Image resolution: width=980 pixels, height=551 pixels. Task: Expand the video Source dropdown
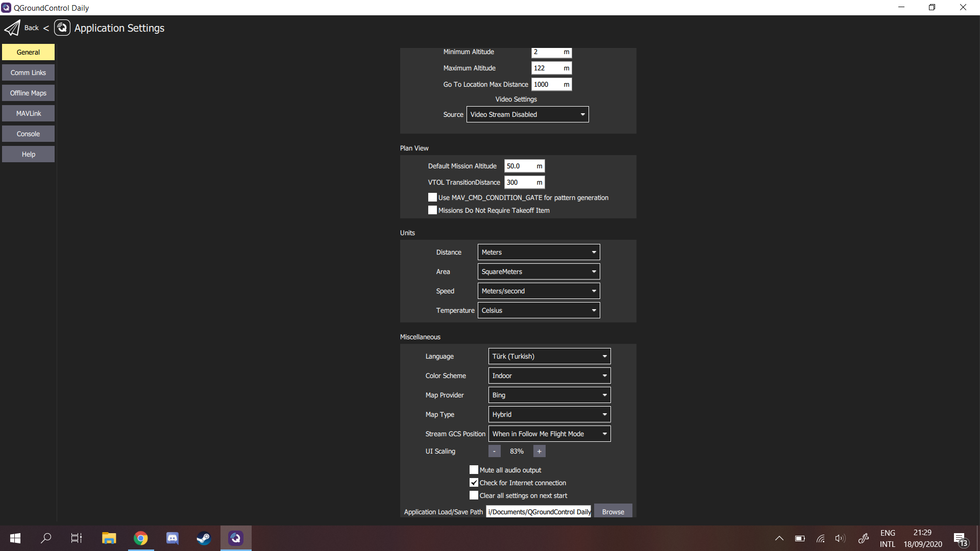[527, 114]
